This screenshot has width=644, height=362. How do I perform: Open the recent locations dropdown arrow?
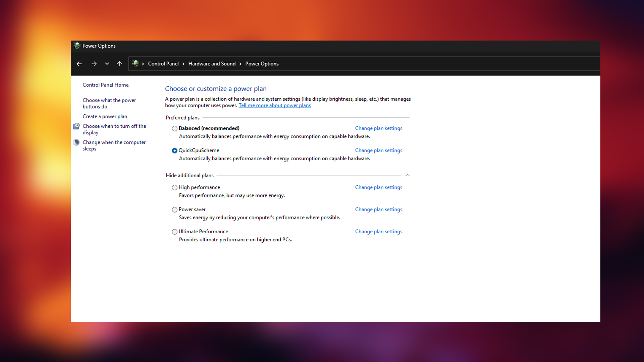pyautogui.click(x=107, y=64)
